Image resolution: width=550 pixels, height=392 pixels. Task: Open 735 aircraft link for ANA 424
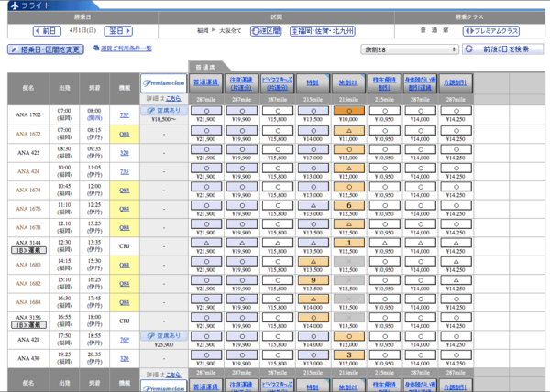click(125, 171)
